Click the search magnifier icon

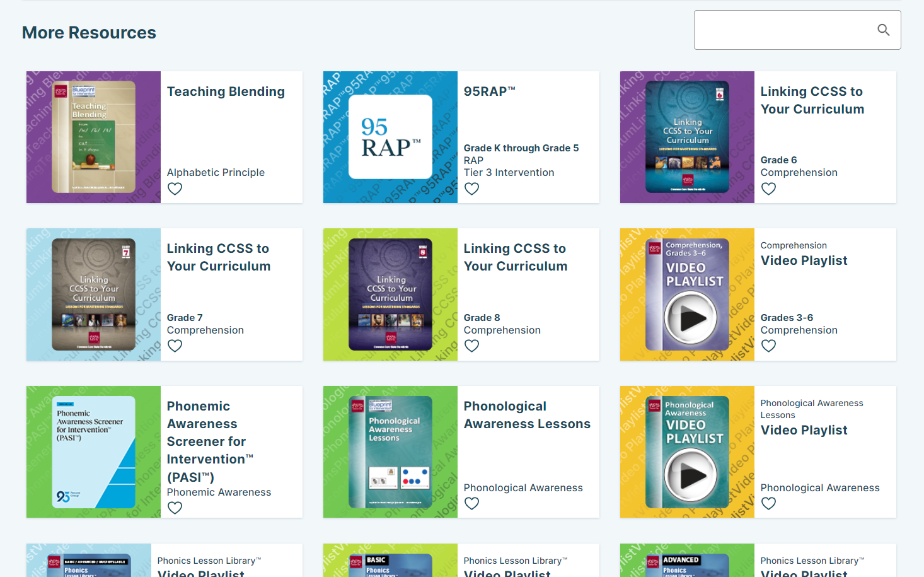[x=884, y=30]
